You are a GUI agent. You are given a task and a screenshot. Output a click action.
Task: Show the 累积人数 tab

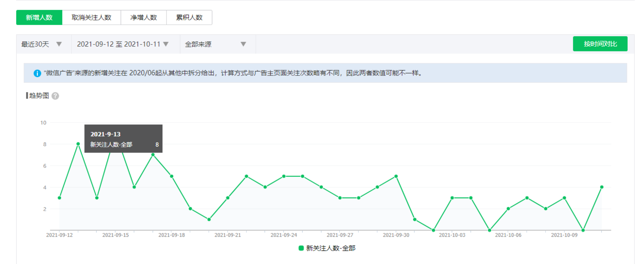189,18
